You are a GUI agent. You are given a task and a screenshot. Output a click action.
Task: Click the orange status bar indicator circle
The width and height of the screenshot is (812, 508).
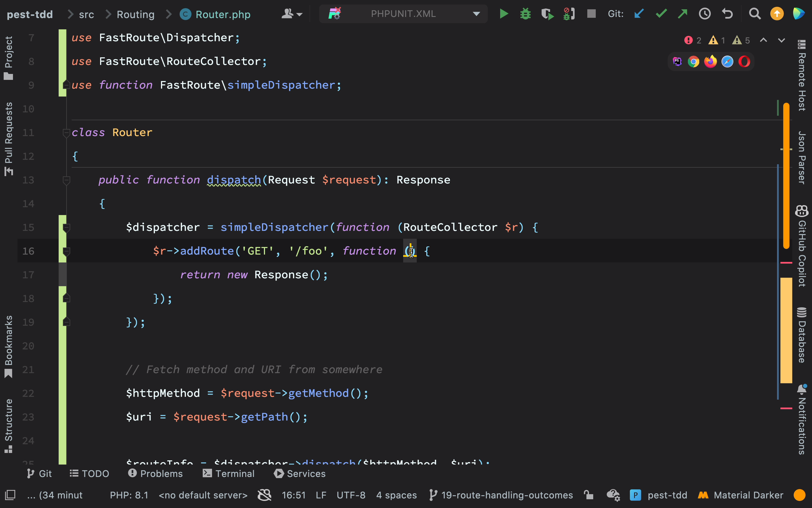(x=800, y=495)
